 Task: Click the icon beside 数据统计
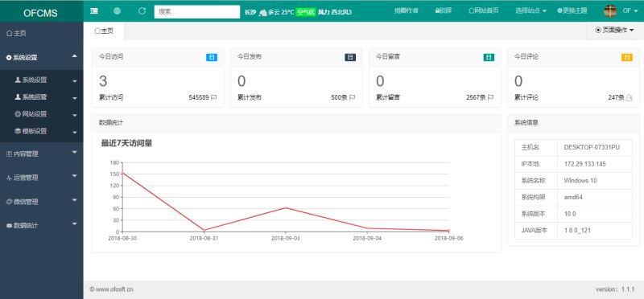click(9, 226)
